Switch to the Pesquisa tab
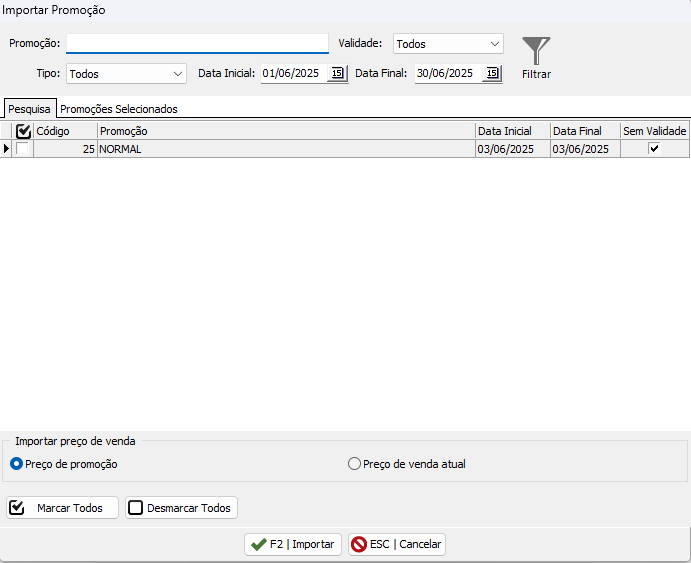Viewport: 691px width, 563px height. (29, 109)
